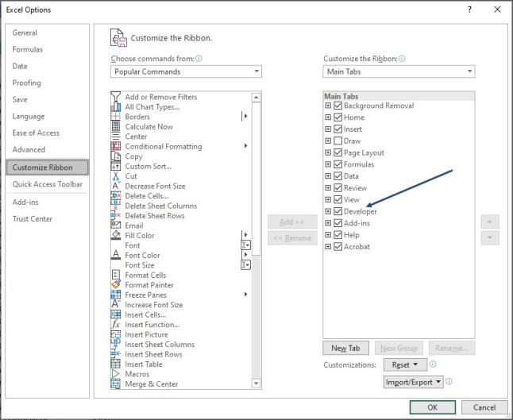Click the Decrease Font Size icon
This screenshot has height=420, width=513.
(115, 186)
